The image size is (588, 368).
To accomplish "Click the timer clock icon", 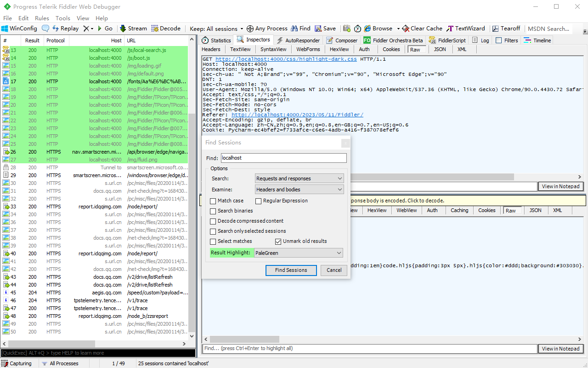I will [358, 29].
